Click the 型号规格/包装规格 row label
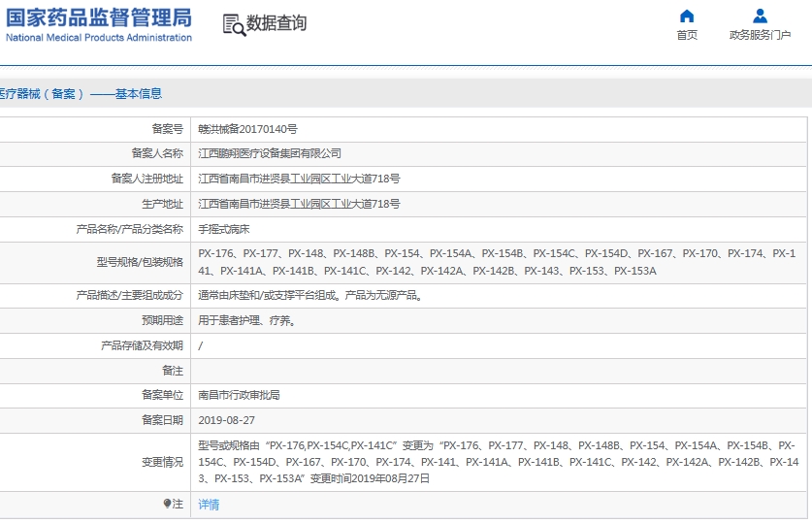812x523 pixels. [140, 263]
